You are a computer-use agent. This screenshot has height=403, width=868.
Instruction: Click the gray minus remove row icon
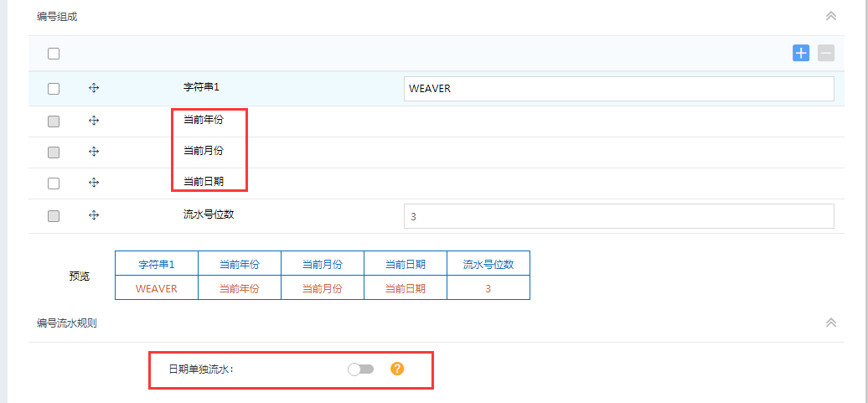point(826,54)
